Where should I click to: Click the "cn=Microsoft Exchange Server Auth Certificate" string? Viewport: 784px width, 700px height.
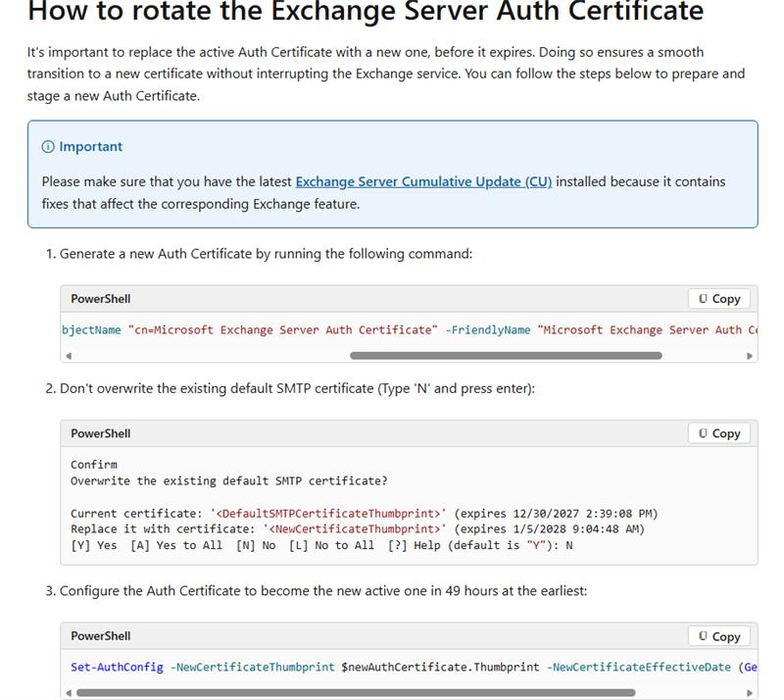pos(283,330)
